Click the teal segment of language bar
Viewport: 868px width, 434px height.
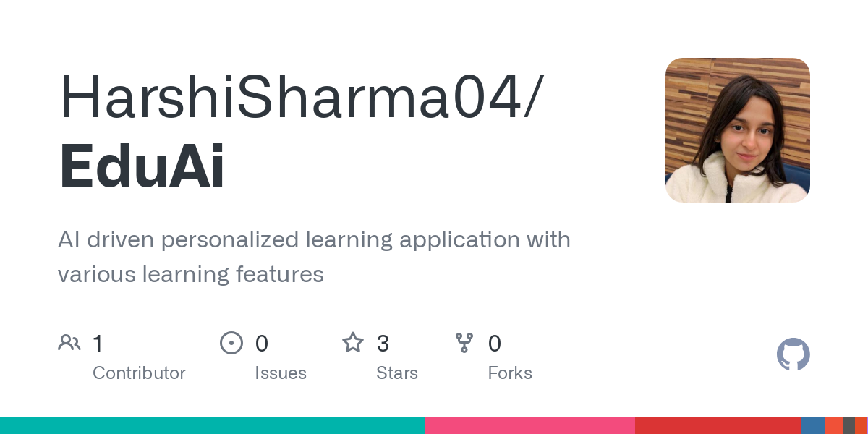click(x=213, y=425)
